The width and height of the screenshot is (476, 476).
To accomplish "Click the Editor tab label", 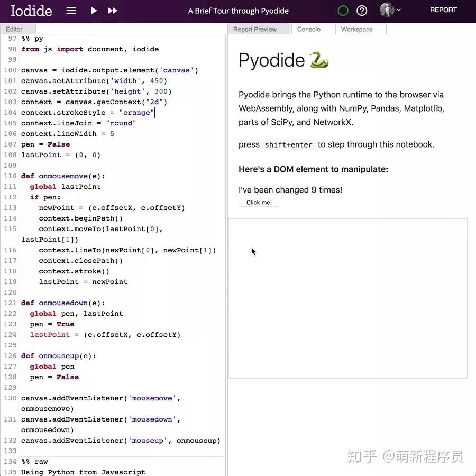I will click(14, 29).
